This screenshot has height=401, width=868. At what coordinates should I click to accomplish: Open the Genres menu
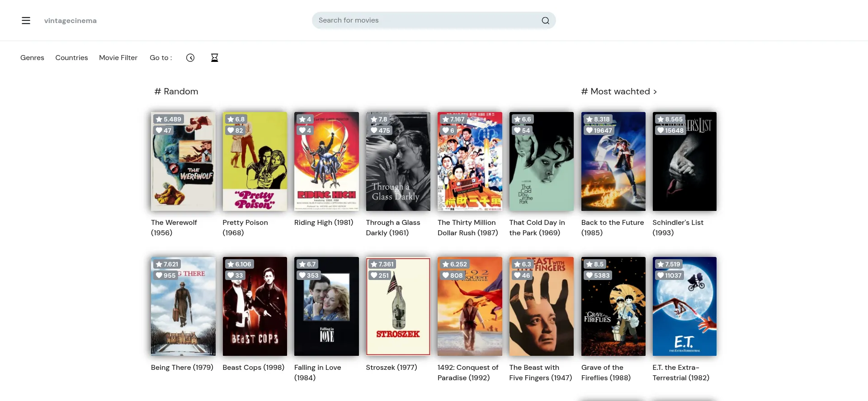point(32,58)
